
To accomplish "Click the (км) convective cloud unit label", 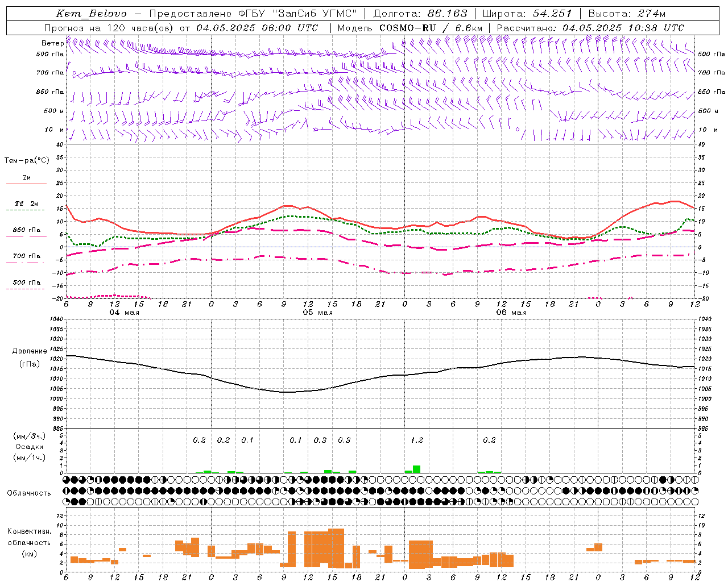I will [x=29, y=554].
